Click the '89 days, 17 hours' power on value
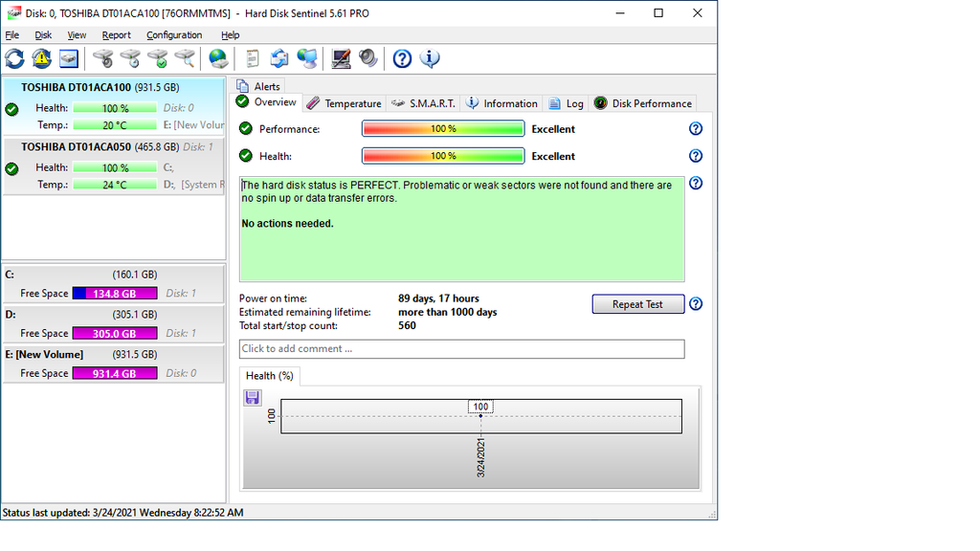The height and width of the screenshot is (551, 980). (438, 298)
